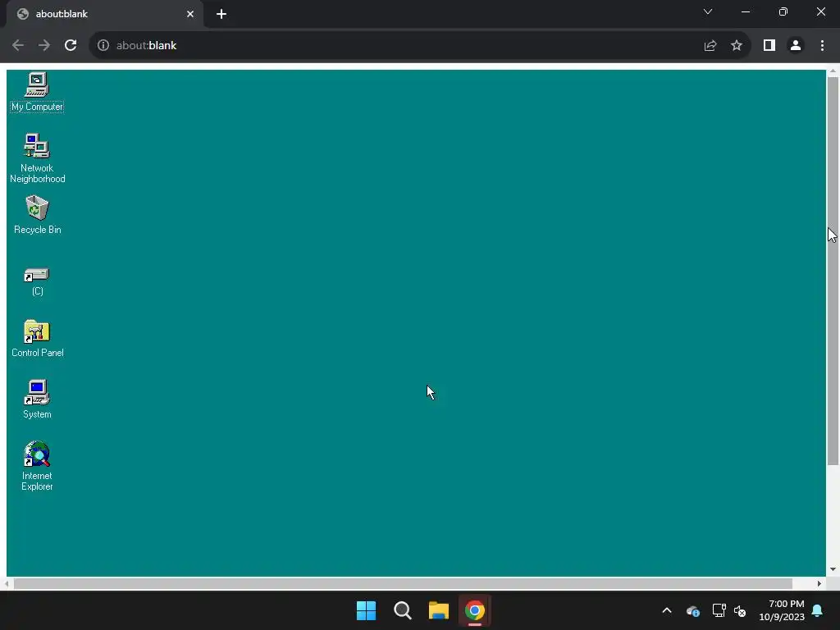
Task: Bookmark this tab with the star icon
Action: 737,46
